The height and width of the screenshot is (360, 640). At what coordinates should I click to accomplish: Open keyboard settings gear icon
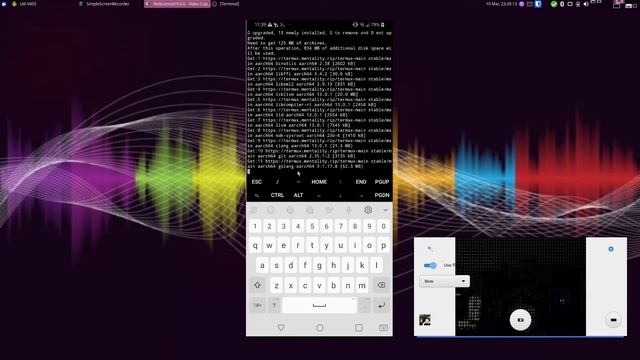click(x=368, y=210)
